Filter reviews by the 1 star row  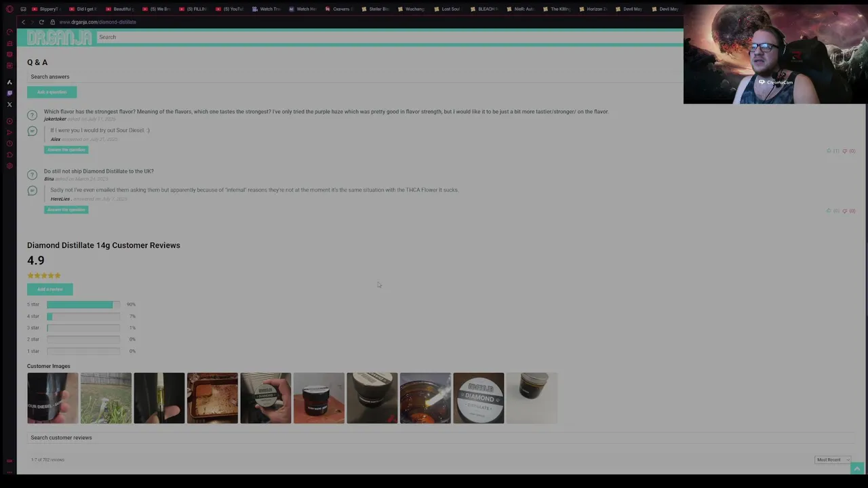83,351
